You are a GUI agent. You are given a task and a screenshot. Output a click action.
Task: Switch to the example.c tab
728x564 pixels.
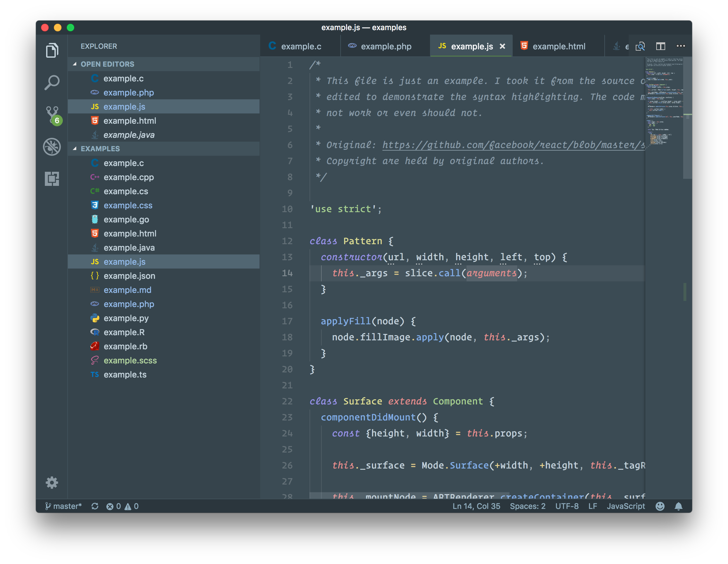click(300, 46)
